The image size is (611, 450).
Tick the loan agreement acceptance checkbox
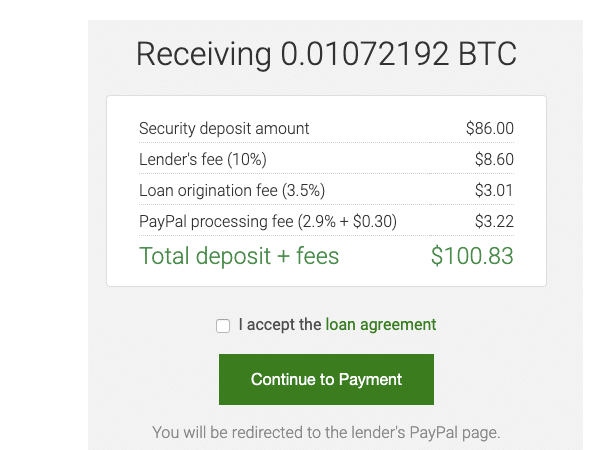pos(223,325)
